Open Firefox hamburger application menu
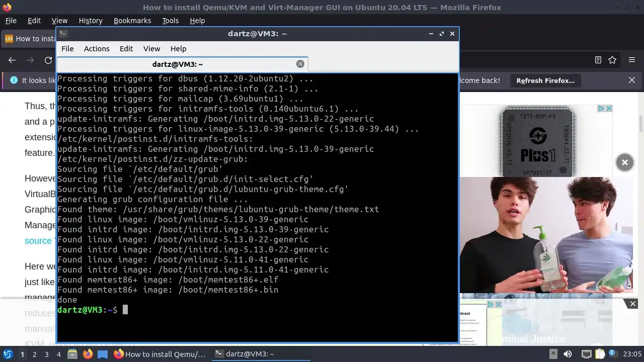644x362 pixels. coord(632,60)
